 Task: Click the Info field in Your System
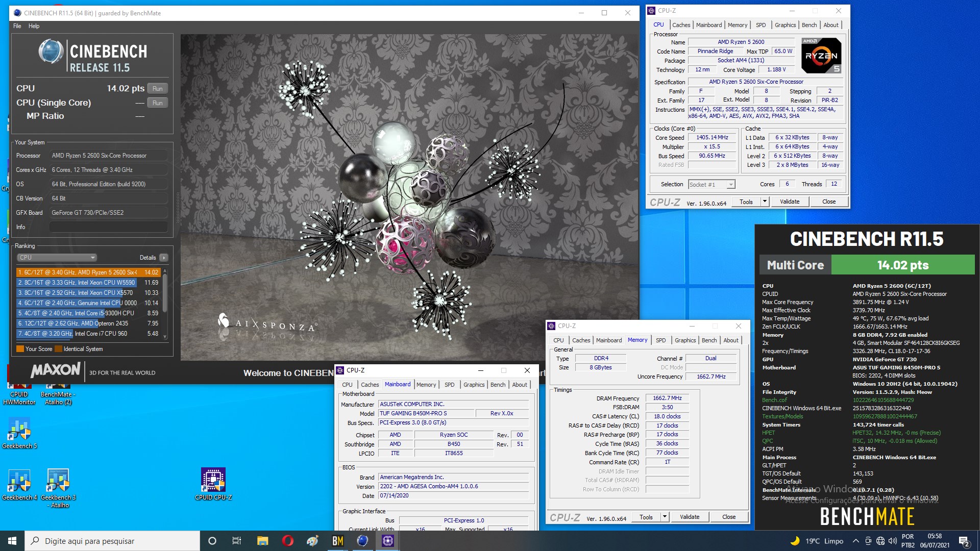(x=108, y=227)
